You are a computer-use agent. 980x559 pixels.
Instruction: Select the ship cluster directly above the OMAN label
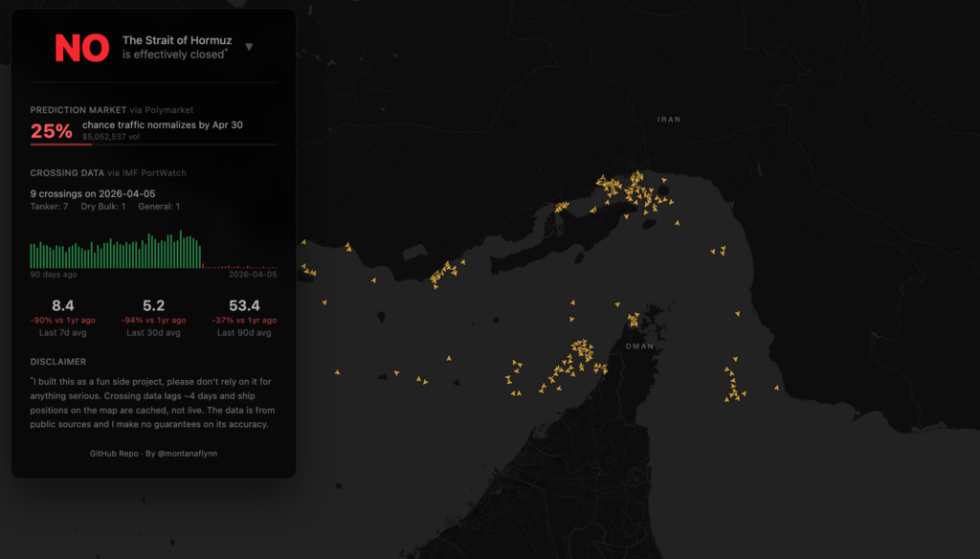click(633, 320)
